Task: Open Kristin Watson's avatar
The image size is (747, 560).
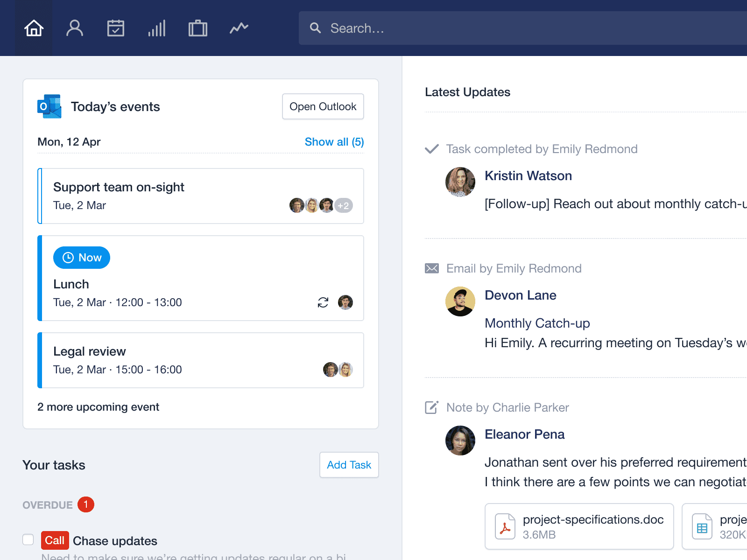Action: [460, 182]
